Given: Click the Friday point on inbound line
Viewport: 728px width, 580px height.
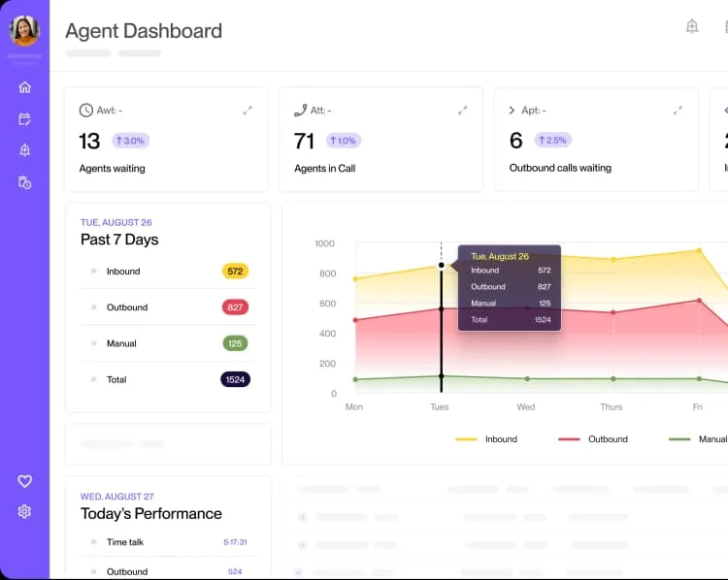Looking at the screenshot, I should [699, 251].
